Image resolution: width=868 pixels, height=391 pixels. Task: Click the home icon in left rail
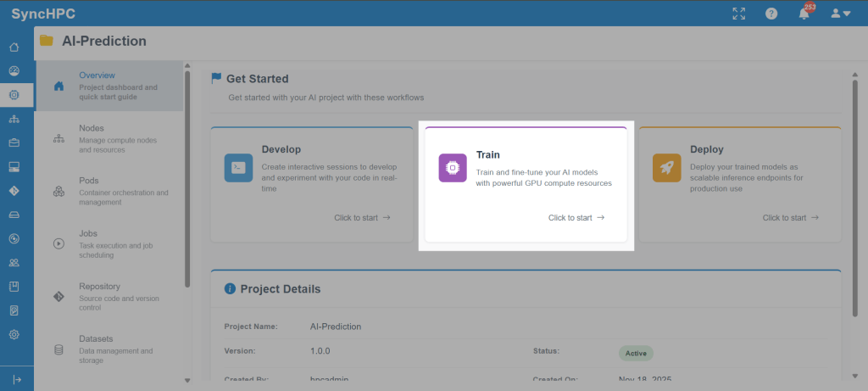tap(14, 47)
